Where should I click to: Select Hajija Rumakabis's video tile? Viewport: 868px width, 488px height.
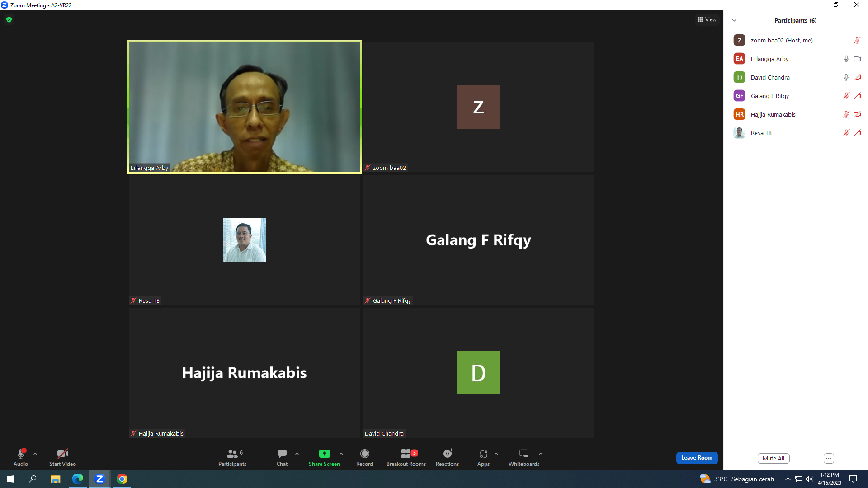tap(245, 373)
